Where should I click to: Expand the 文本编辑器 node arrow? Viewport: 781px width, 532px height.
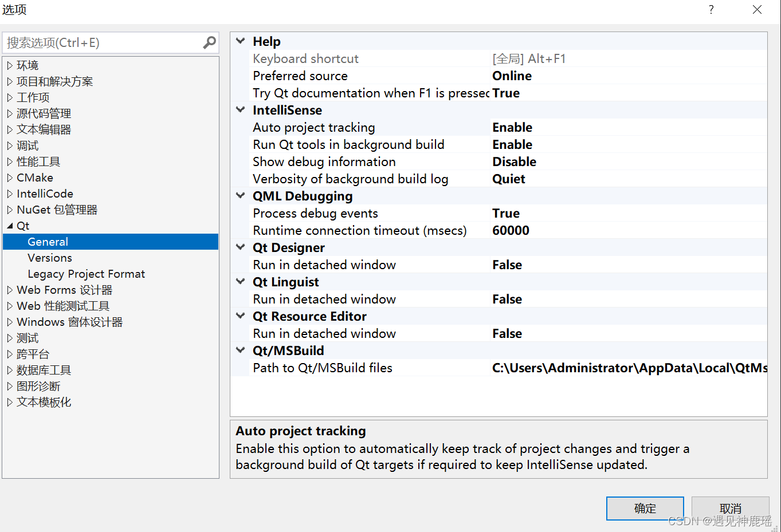pos(10,129)
